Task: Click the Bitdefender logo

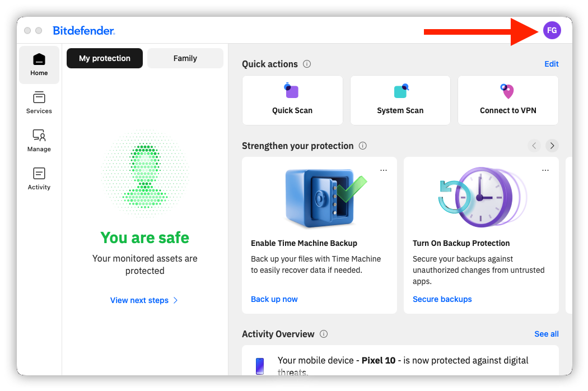Action: (x=83, y=30)
